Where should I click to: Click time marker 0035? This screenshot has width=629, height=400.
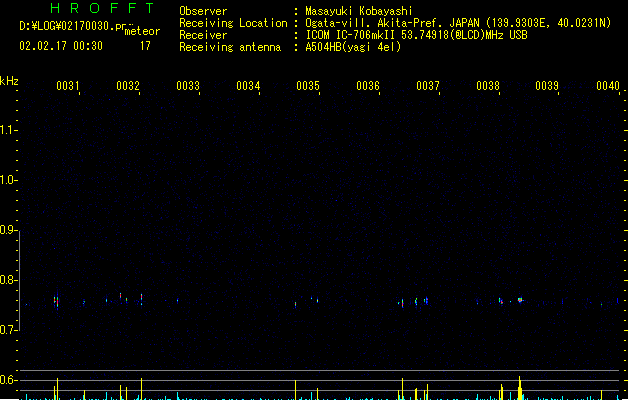coord(308,86)
